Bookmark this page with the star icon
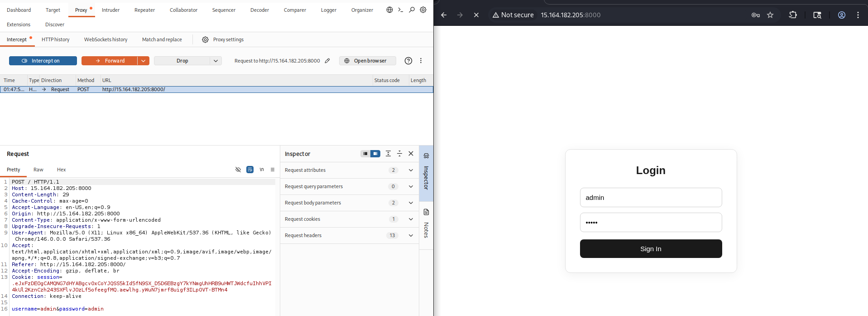The height and width of the screenshot is (316, 868). pos(770,15)
